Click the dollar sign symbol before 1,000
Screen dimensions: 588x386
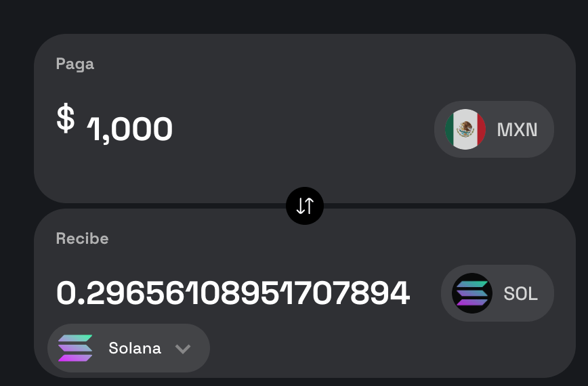[66, 119]
